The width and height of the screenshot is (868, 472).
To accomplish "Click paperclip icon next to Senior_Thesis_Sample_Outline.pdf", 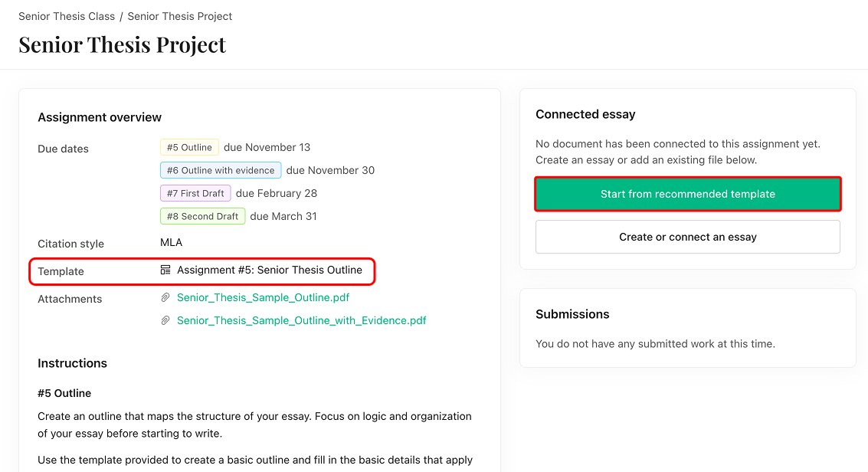I will (165, 298).
